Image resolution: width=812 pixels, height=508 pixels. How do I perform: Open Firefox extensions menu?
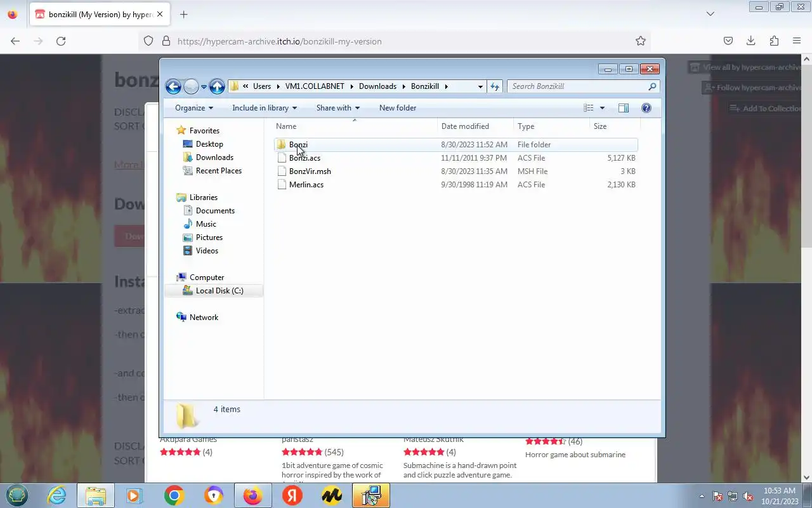(x=774, y=41)
